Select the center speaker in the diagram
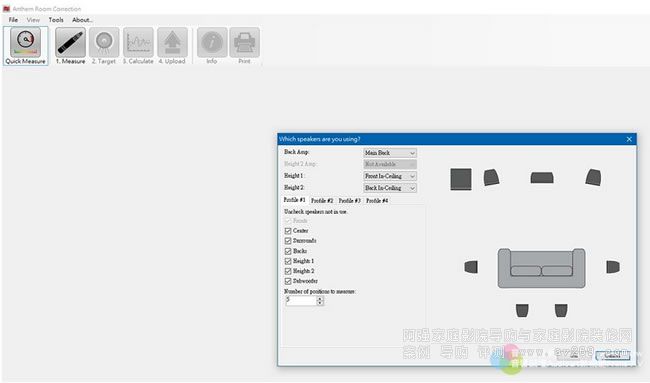Viewport: 650px width, 383px height. point(542,178)
